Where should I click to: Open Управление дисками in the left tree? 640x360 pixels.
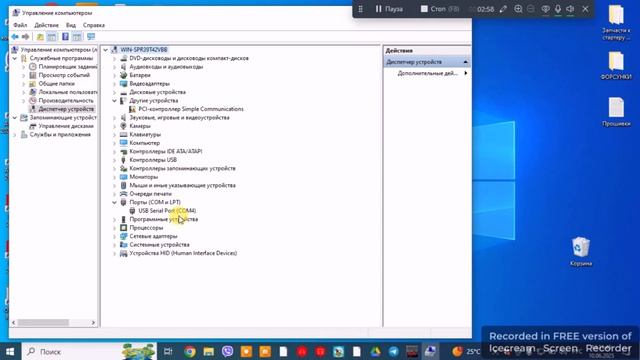point(66,126)
